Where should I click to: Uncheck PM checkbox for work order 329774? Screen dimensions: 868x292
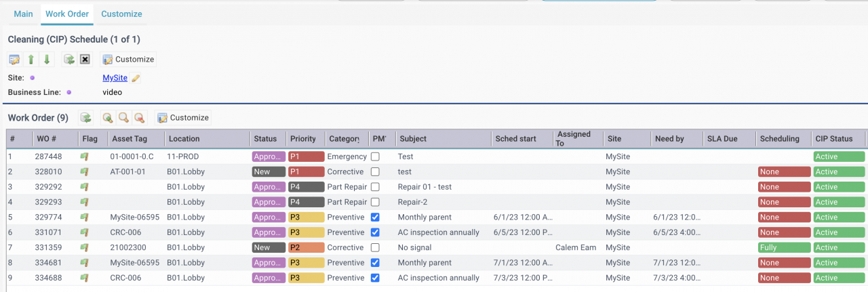[x=376, y=217]
